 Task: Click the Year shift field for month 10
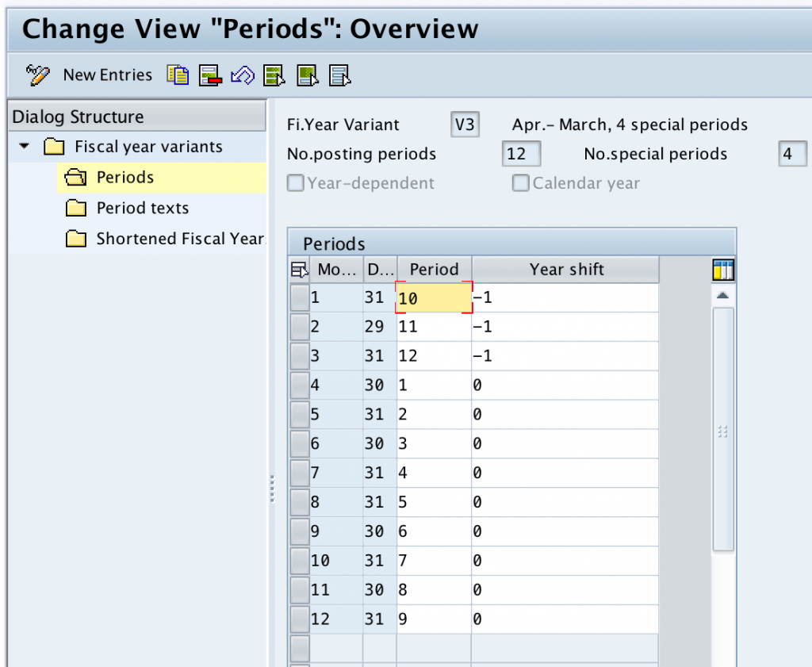tap(565, 561)
